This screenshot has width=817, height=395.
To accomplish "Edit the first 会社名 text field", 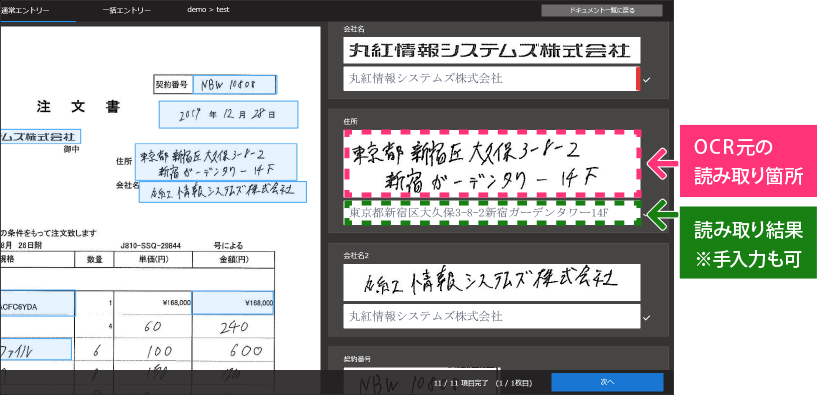I will tap(490, 79).
